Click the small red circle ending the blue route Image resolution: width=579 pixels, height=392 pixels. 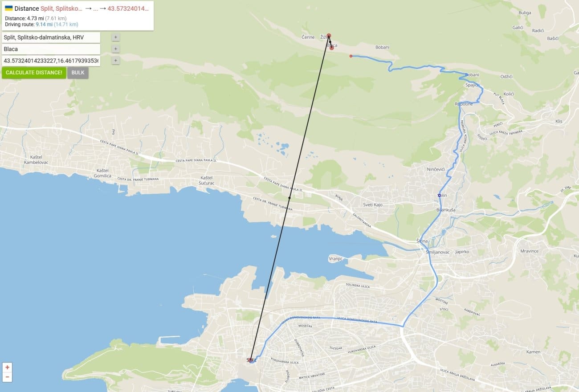pyautogui.click(x=351, y=56)
